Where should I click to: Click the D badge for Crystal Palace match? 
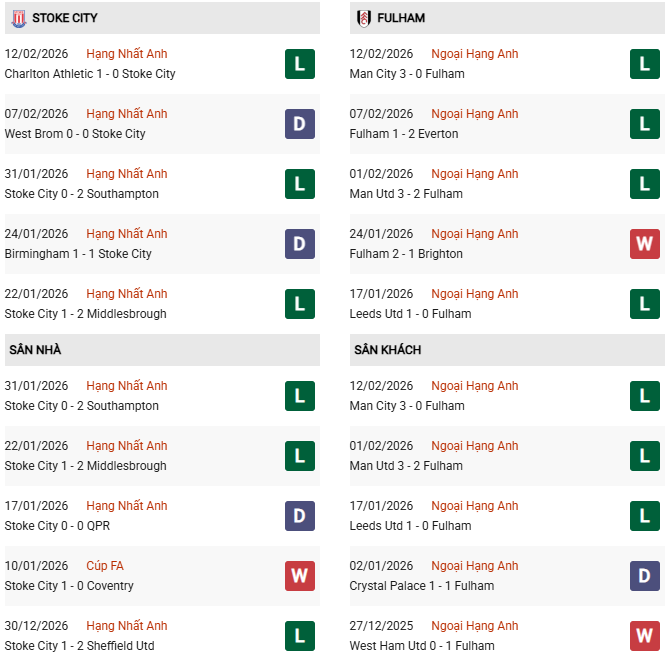645,576
